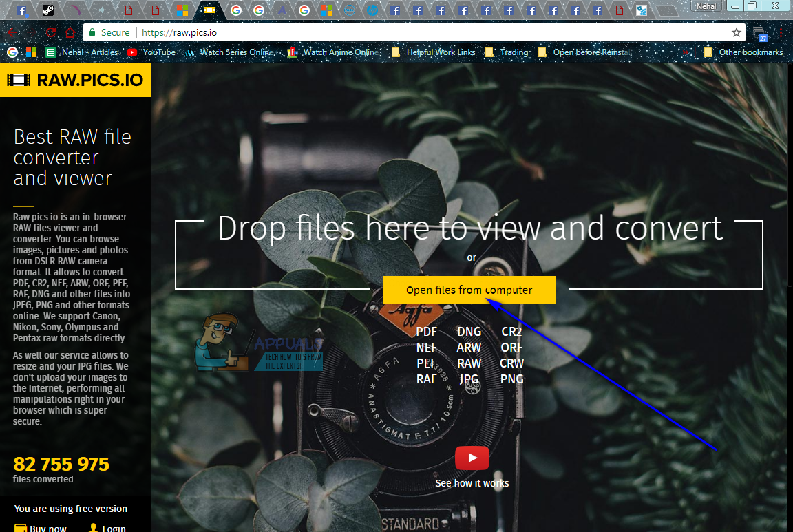This screenshot has height=532, width=793.
Task: Click Open files from computer
Action: (x=469, y=290)
